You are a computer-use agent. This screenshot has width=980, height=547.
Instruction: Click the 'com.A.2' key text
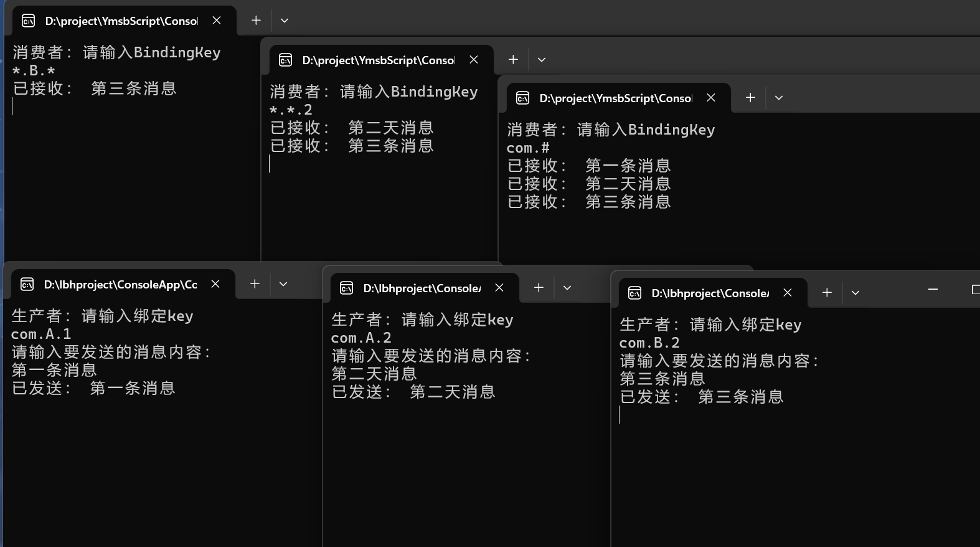click(x=361, y=338)
